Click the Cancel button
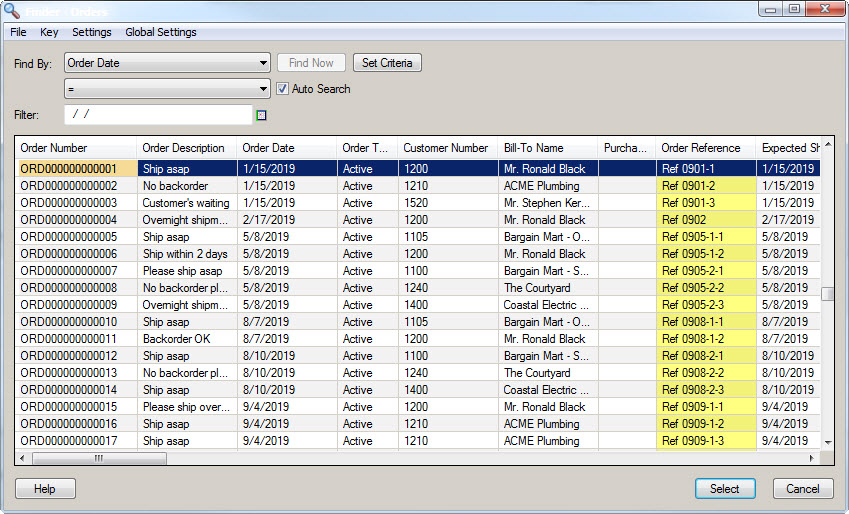Image resolution: width=849 pixels, height=514 pixels. (802, 489)
